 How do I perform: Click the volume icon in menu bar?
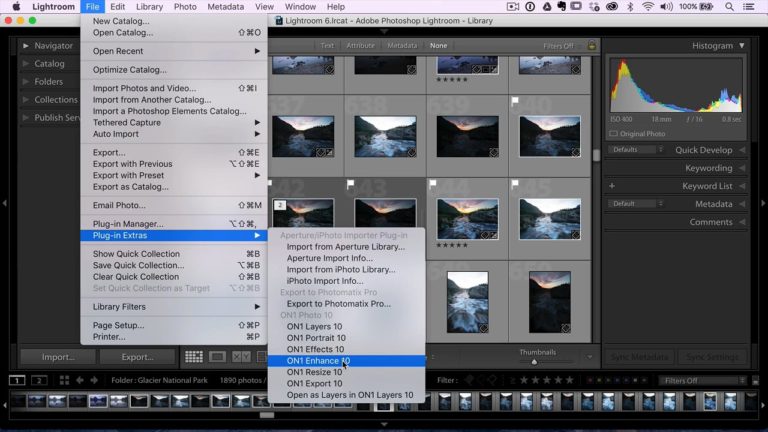pyautogui.click(x=666, y=7)
